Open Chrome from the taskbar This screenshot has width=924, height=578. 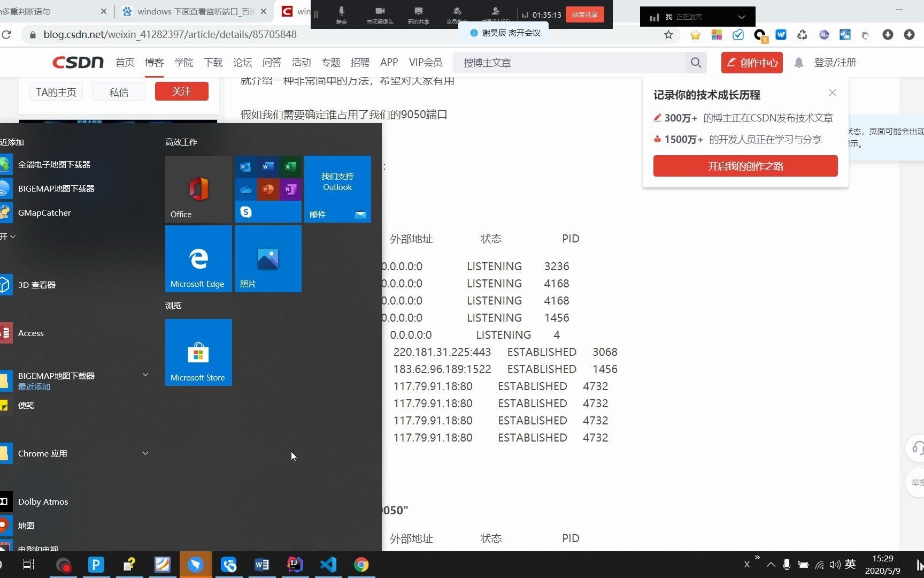pos(361,565)
